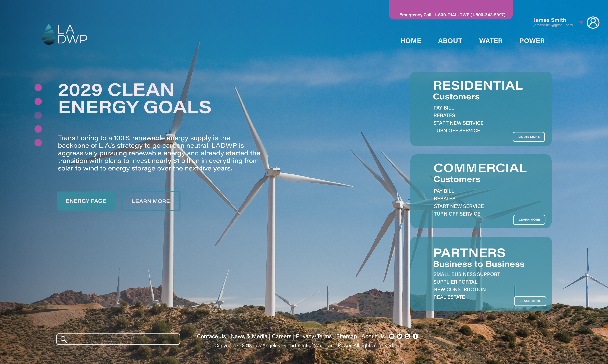This screenshot has width=608, height=364.
Task: Click PAY BILL under Commercial Customers
Action: click(444, 191)
